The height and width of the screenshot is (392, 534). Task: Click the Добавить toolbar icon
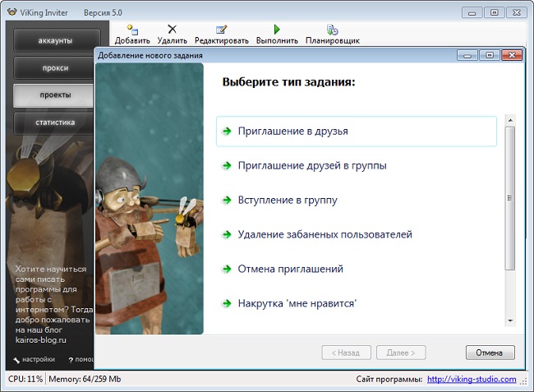(132, 30)
